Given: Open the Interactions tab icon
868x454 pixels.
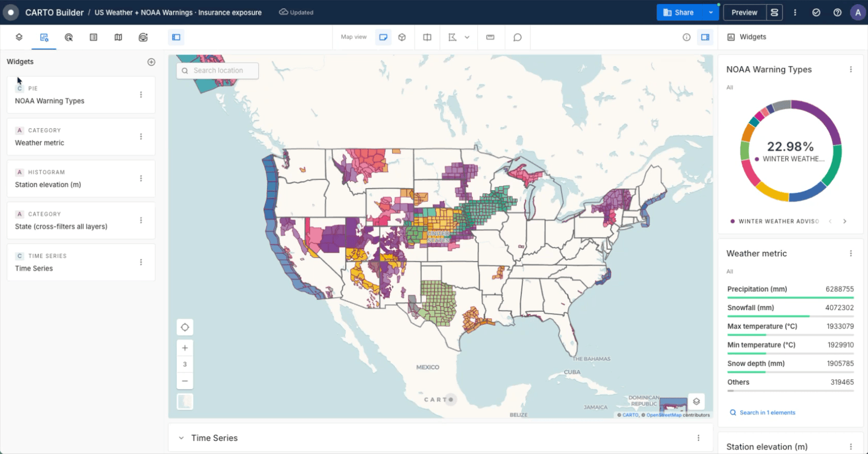Looking at the screenshot, I should click(x=69, y=37).
